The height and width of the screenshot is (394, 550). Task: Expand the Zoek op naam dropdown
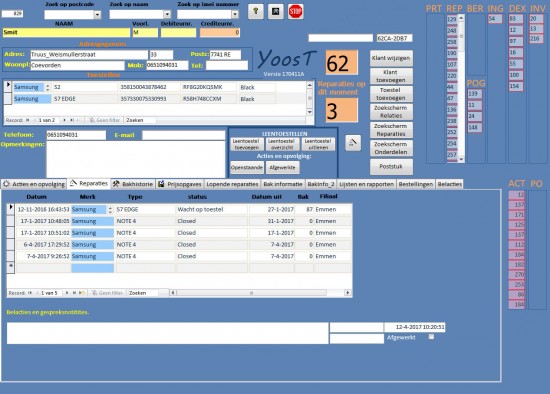click(167, 14)
